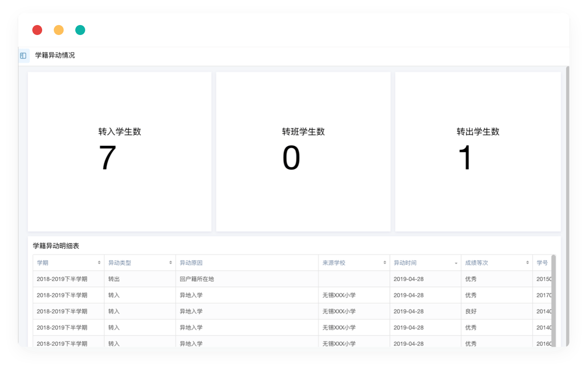588x370 pixels.
Task: Click the page's vertical scrollbar
Action: pyautogui.click(x=567, y=189)
